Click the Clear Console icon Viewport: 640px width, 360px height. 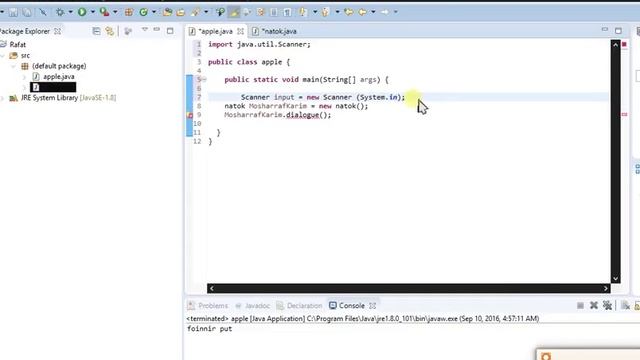pyautogui.click(x=625, y=305)
